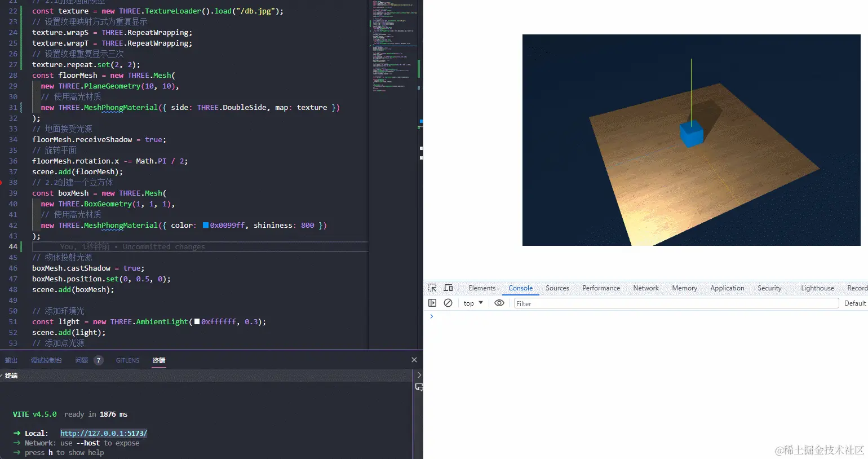This screenshot has width=868, height=459.
Task: Switch to the GITLENS panel tab
Action: (x=127, y=360)
